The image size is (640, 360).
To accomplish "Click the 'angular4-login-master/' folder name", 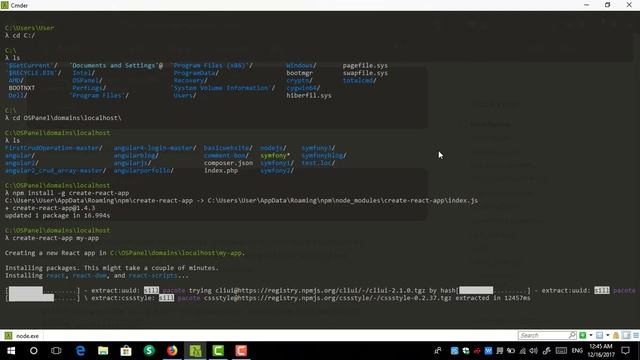I will 155,148.
